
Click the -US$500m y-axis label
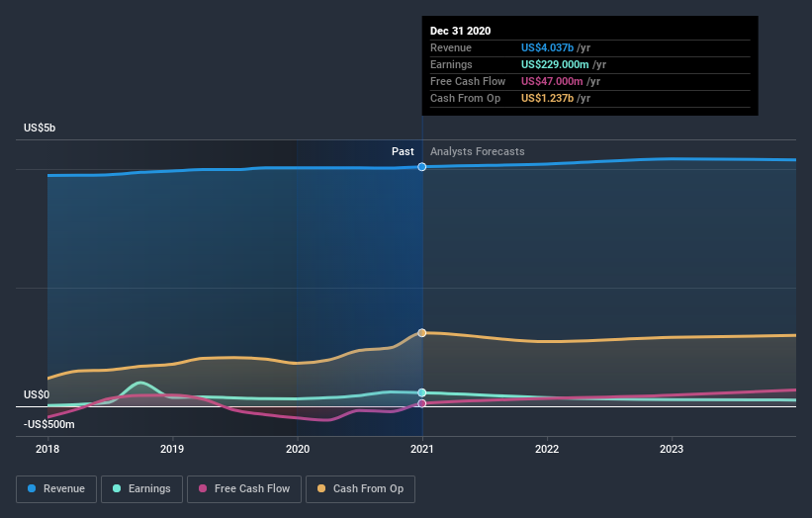[49, 424]
